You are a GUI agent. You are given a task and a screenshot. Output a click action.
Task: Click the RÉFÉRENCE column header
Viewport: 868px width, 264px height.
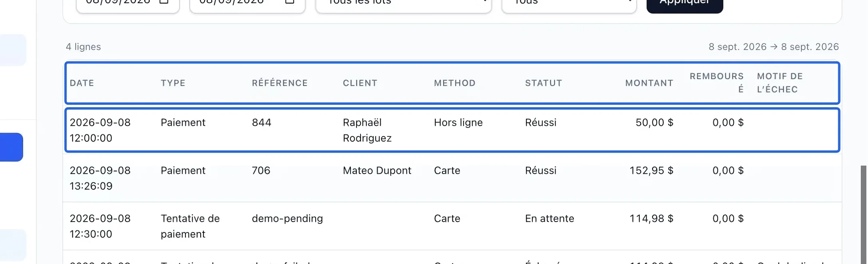tap(280, 83)
